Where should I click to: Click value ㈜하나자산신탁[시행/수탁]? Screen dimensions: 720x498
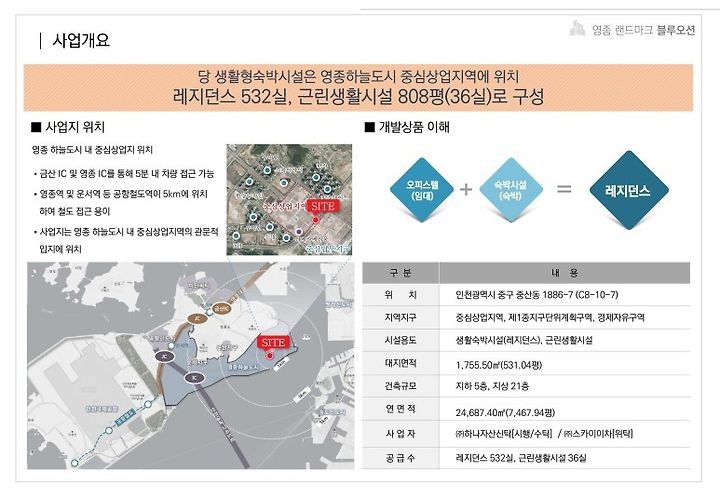pyautogui.click(x=504, y=433)
